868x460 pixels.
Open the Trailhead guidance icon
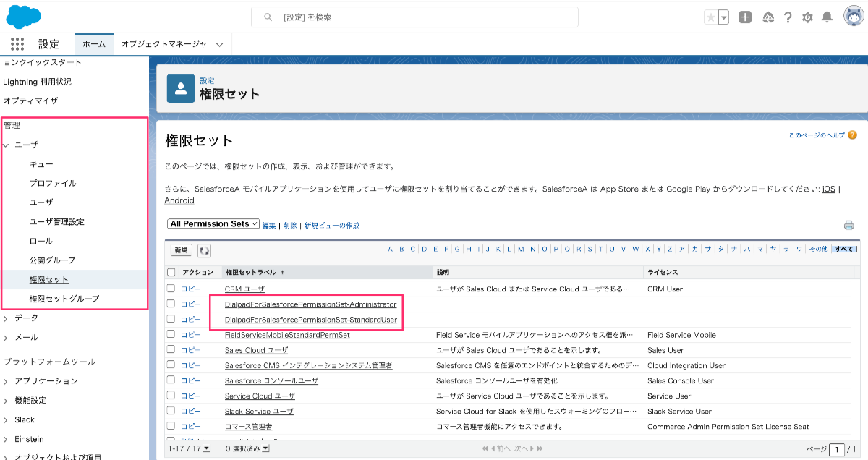pyautogui.click(x=768, y=17)
